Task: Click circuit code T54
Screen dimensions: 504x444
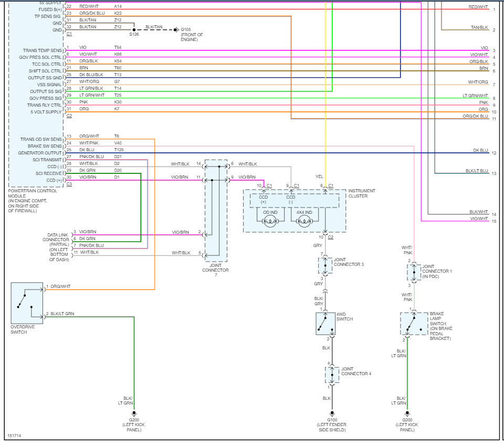Action: [x=118, y=47]
